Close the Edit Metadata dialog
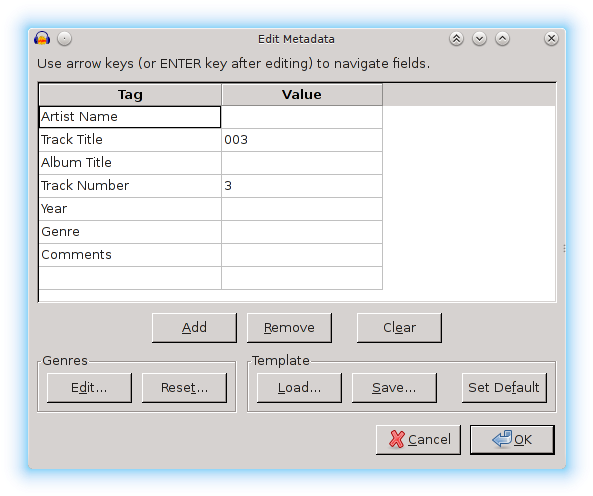This screenshot has width=593, height=496. coord(551,39)
